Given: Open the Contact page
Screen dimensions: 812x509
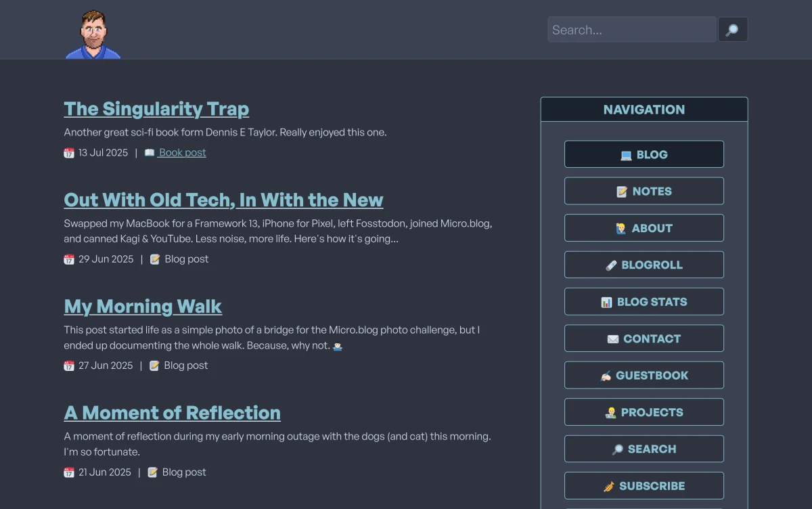Looking at the screenshot, I should [x=644, y=339].
